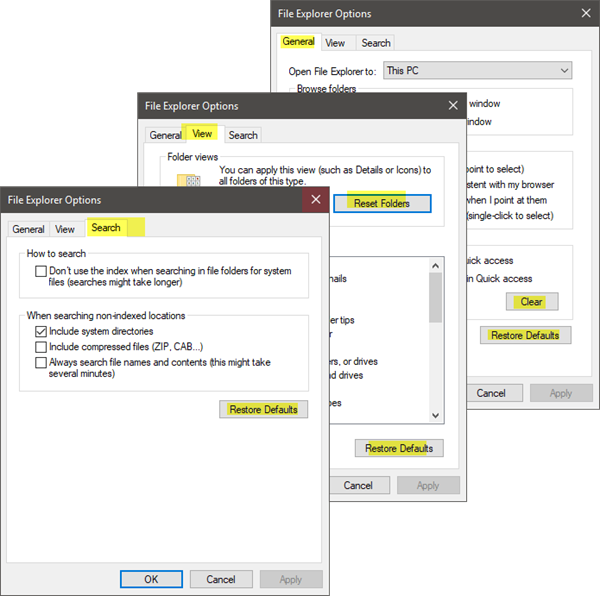Open the 'Open File Explorer to' dropdown
The width and height of the screenshot is (600, 596).
[478, 70]
